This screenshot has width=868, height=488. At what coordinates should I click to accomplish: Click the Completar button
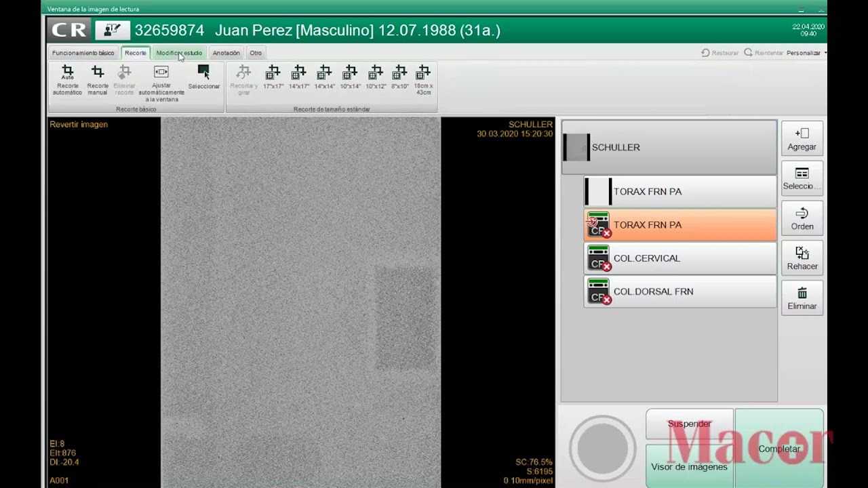(x=779, y=449)
